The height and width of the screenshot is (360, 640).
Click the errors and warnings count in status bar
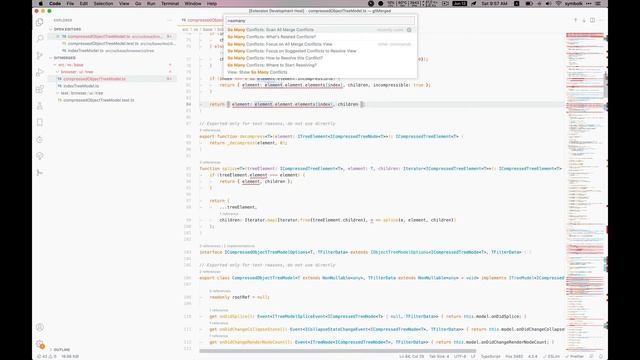tap(47, 356)
